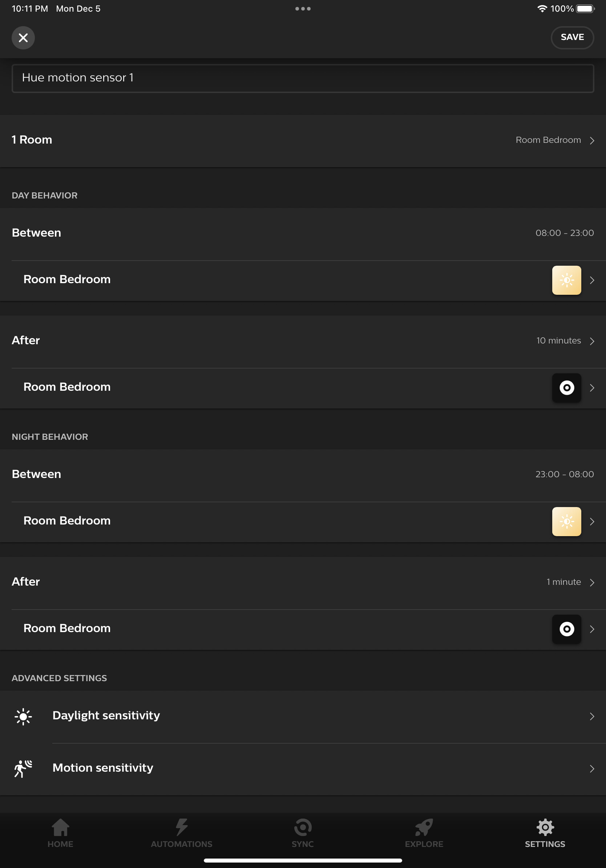Select the day behavior bright scene swatch

(566, 280)
